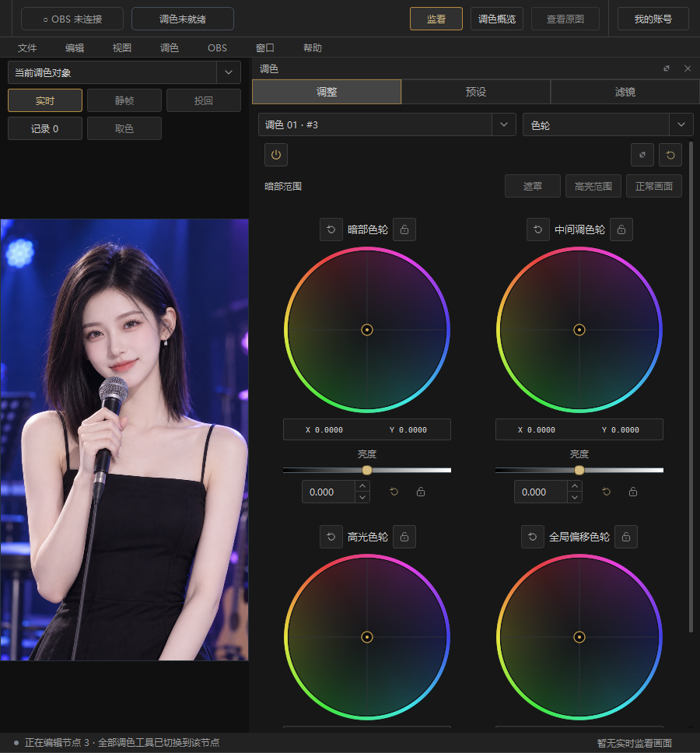
Task: Enable 实时 mode
Action: (45, 101)
